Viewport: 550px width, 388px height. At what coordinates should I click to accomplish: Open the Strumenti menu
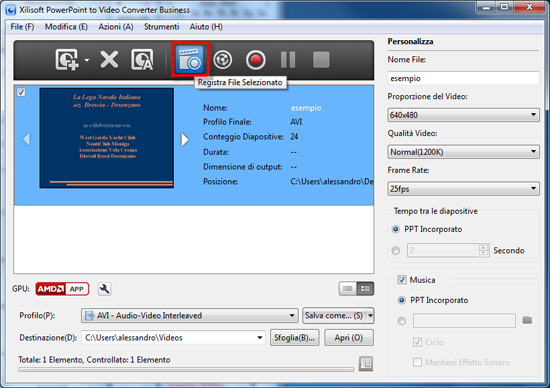[161, 27]
